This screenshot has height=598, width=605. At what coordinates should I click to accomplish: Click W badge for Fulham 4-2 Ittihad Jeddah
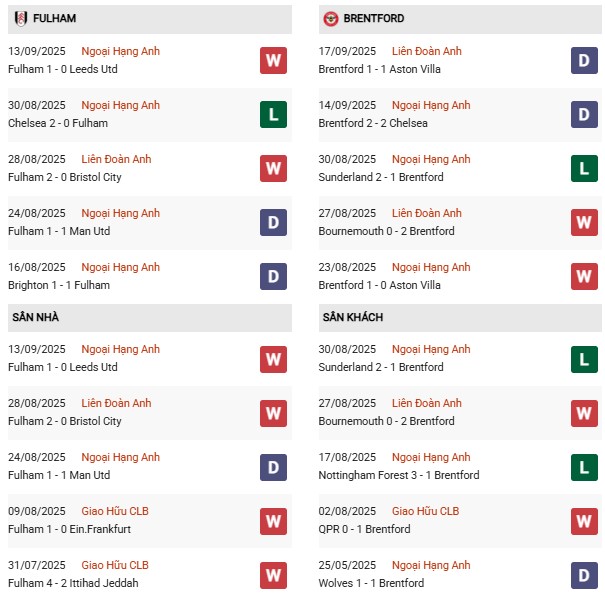[273, 576]
